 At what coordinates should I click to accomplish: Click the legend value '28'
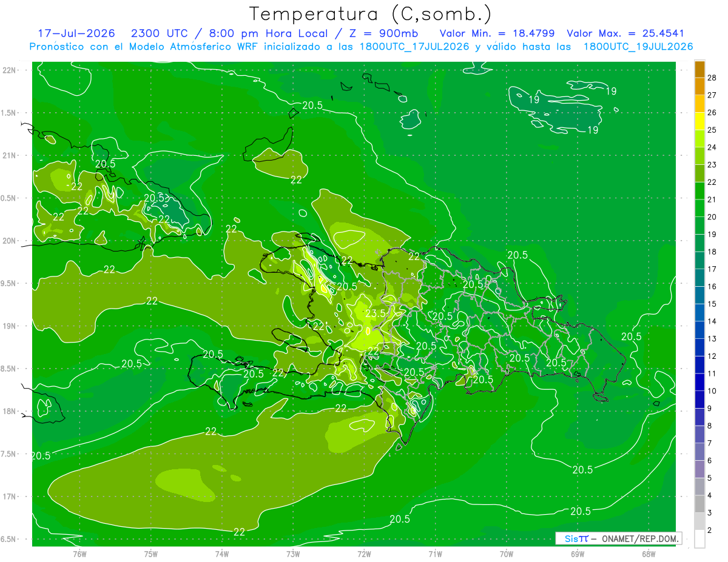click(x=712, y=78)
